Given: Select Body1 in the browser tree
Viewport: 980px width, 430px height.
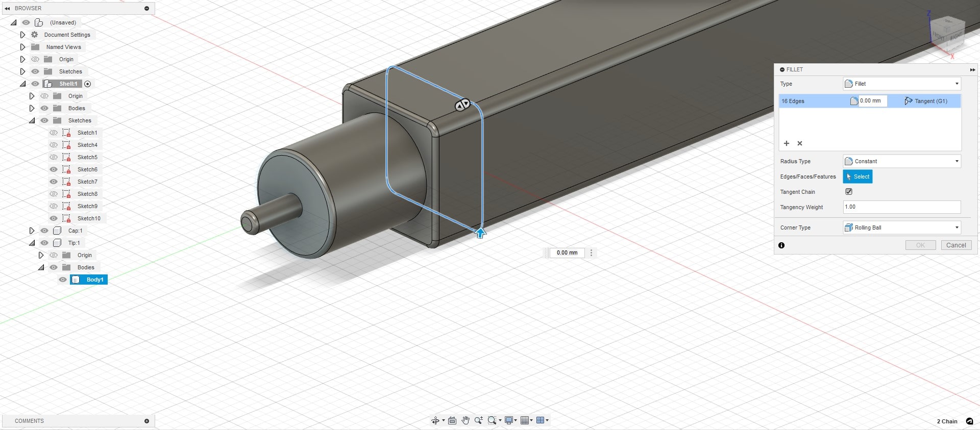Looking at the screenshot, I should pos(95,280).
